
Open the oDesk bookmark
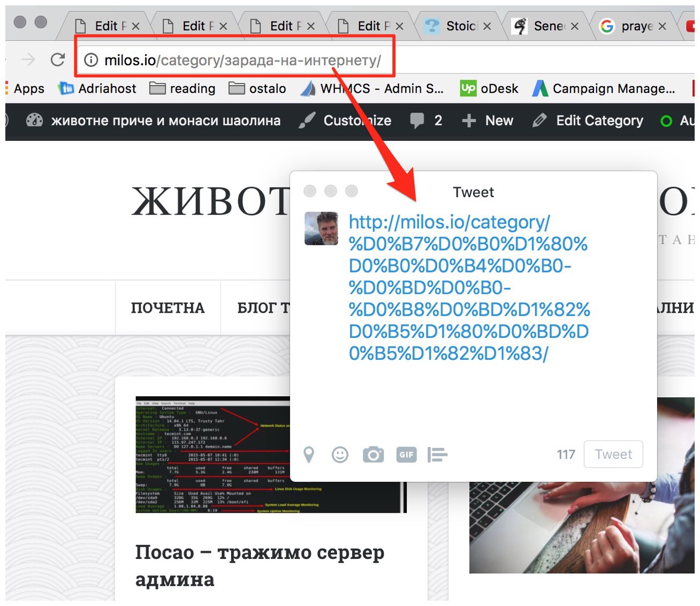(x=489, y=88)
